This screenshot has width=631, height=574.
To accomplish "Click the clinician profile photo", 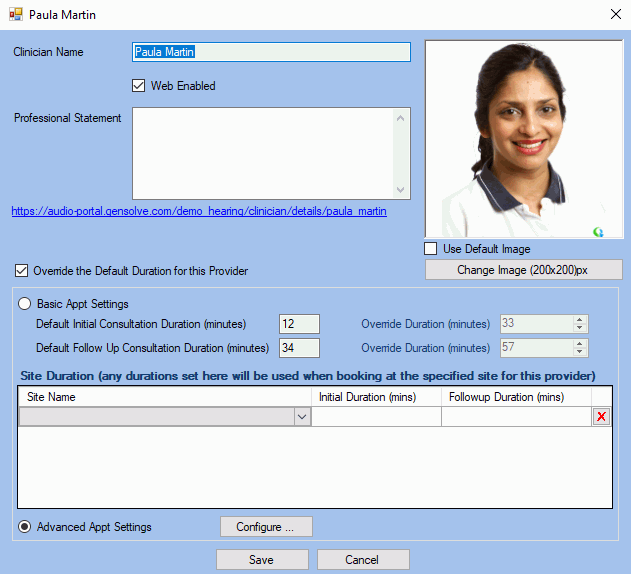I will click(523, 139).
